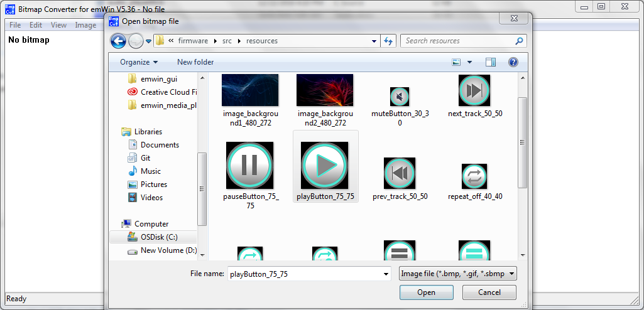Open Music library in sidebar
Screen dimensions: 644x310
point(144,171)
